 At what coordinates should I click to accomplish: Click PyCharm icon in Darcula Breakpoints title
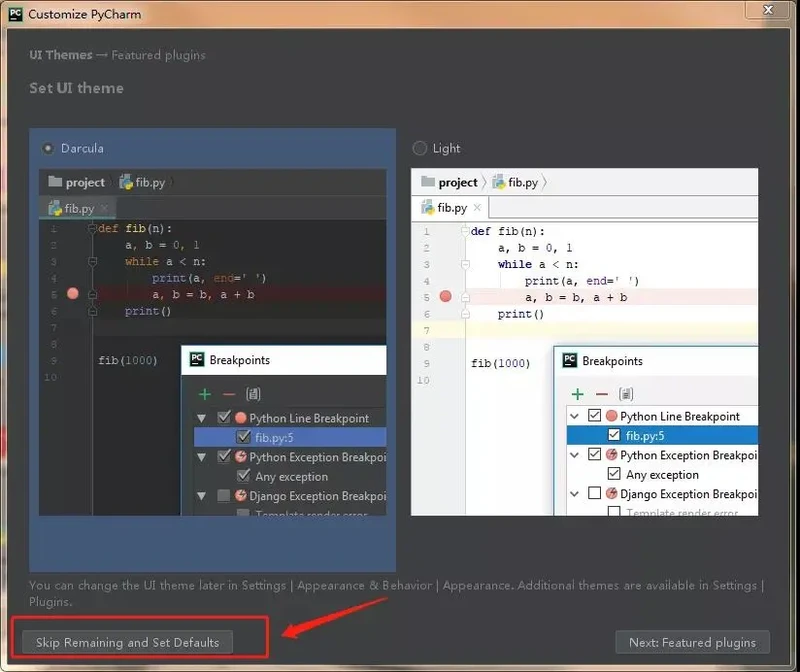click(197, 359)
